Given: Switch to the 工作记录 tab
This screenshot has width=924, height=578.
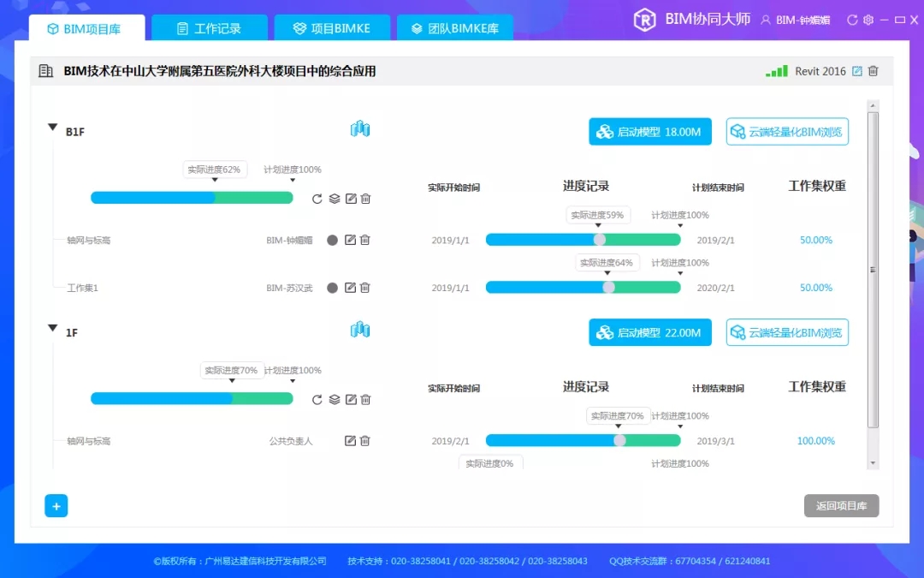Looking at the screenshot, I should pos(210,28).
